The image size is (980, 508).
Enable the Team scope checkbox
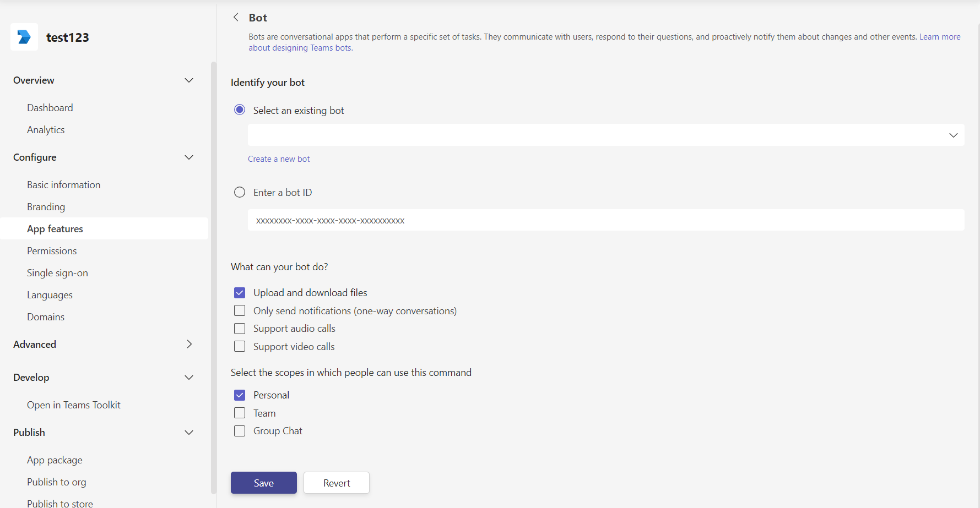point(240,413)
